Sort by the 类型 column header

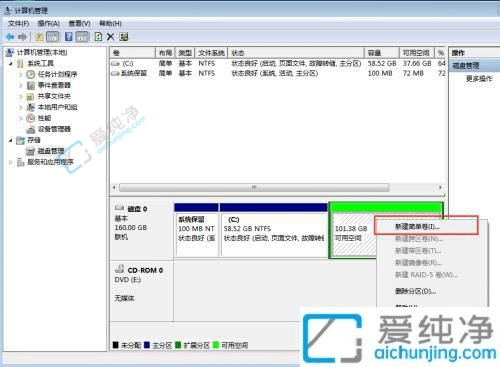point(185,53)
